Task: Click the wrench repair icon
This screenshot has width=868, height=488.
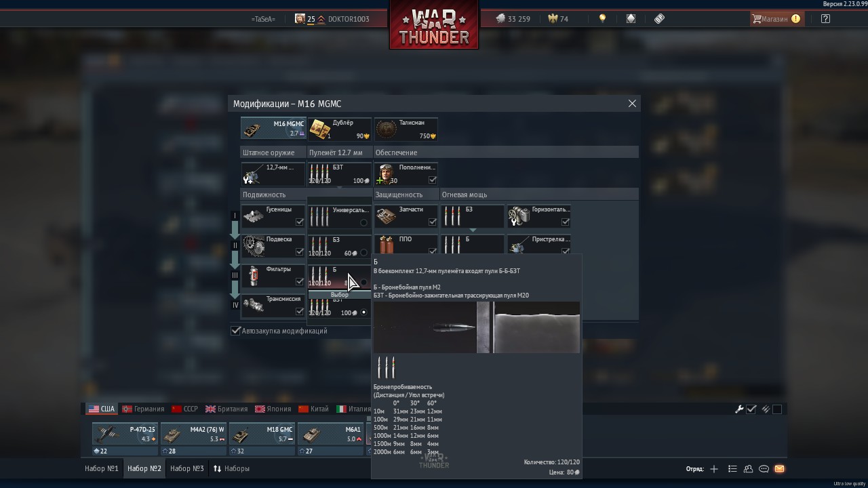Action: [739, 409]
